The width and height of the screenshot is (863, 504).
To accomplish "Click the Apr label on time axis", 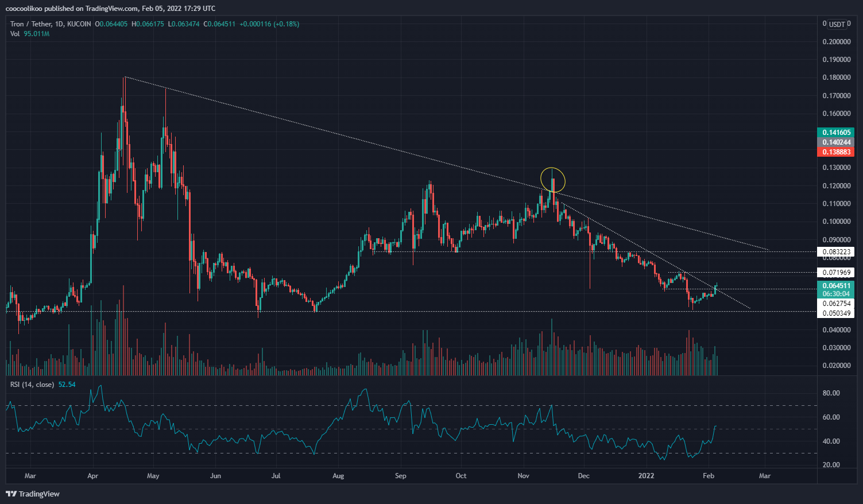I will click(x=92, y=476).
